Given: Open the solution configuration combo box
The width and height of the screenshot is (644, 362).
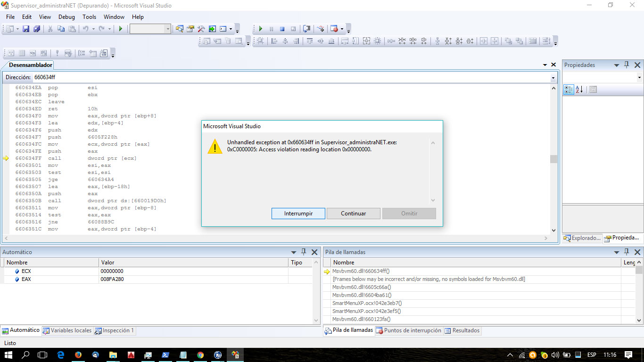Looking at the screenshot, I should pos(150,29).
